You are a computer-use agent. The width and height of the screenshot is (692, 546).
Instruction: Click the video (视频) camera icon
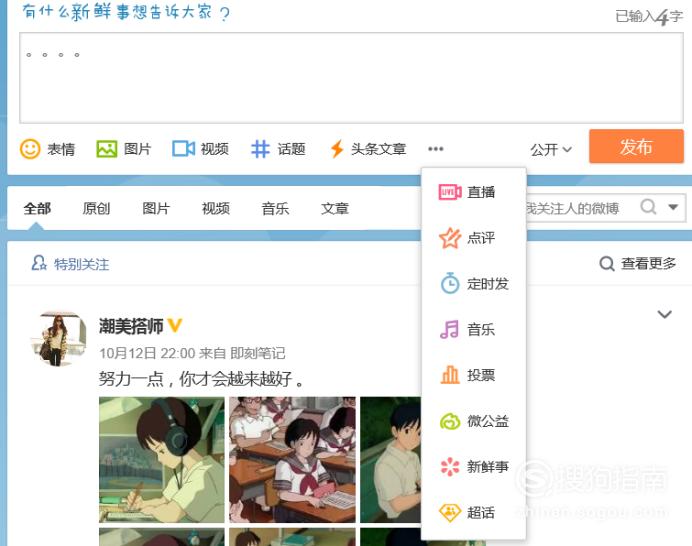184,149
